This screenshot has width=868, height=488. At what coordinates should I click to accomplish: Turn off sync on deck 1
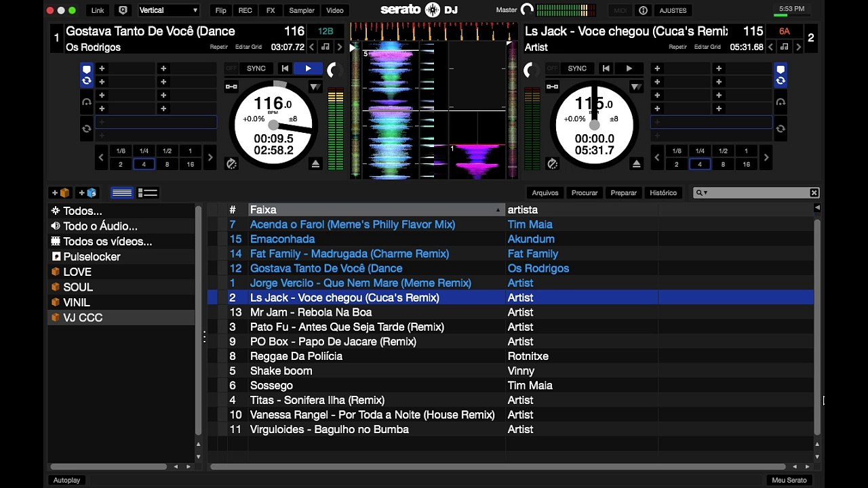231,68
